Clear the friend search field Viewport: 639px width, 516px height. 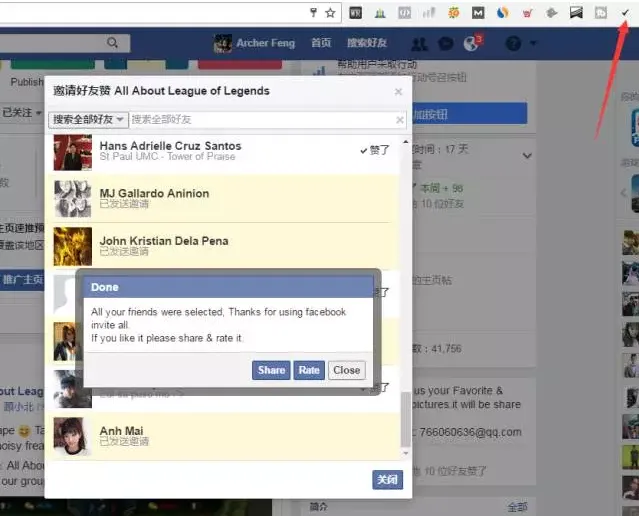[x=400, y=120]
